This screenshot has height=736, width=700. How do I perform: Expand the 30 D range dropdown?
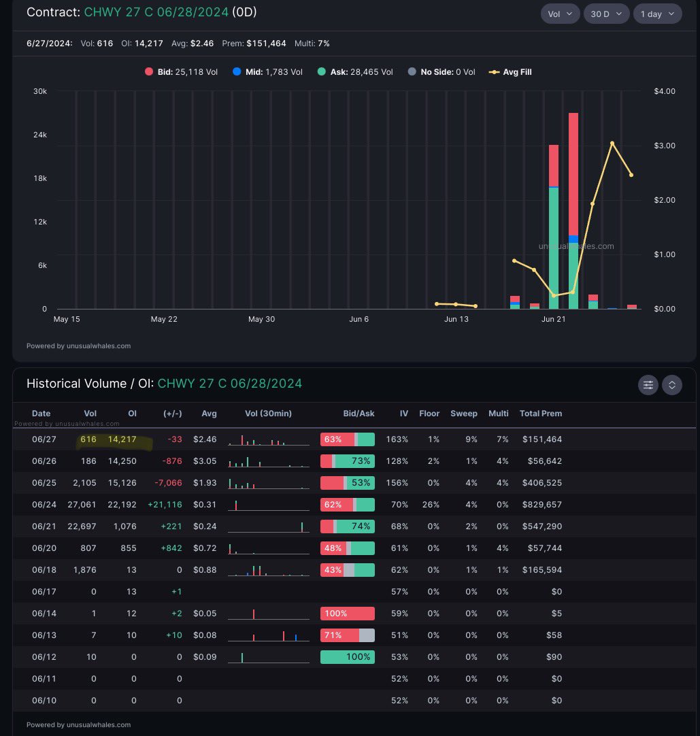(x=605, y=14)
